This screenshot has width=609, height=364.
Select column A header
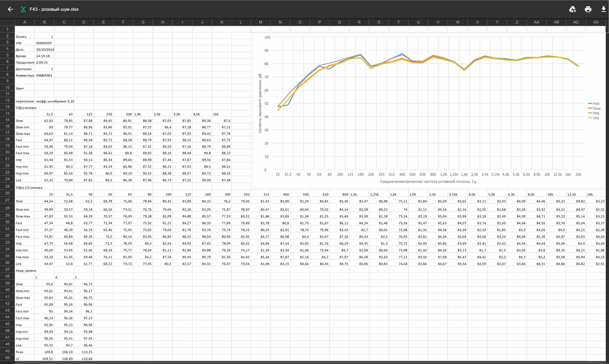click(25, 22)
